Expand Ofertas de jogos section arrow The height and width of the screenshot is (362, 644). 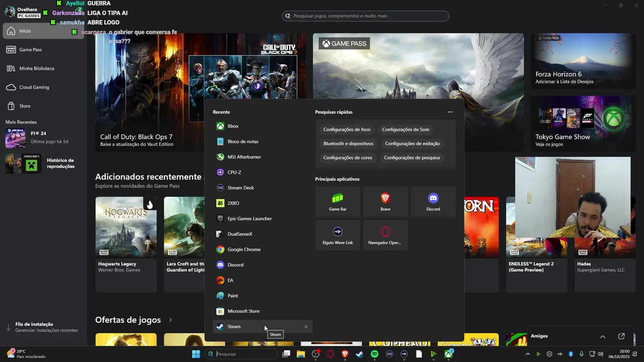coord(171,320)
